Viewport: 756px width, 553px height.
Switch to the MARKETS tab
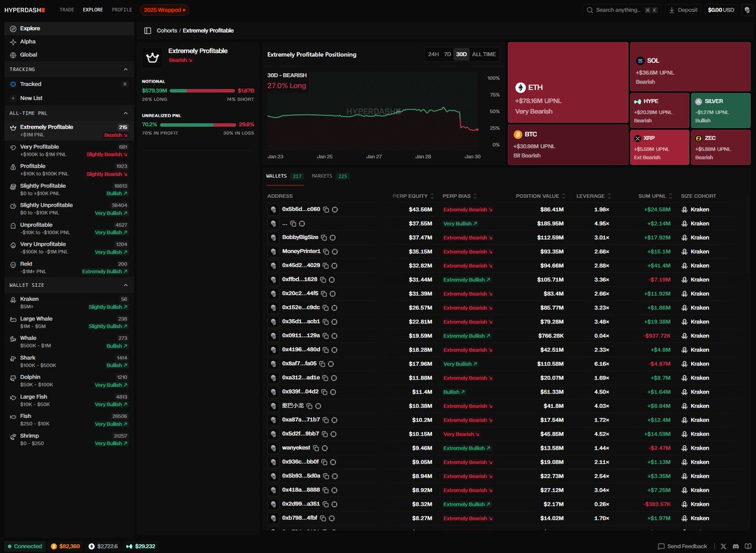(x=330, y=177)
